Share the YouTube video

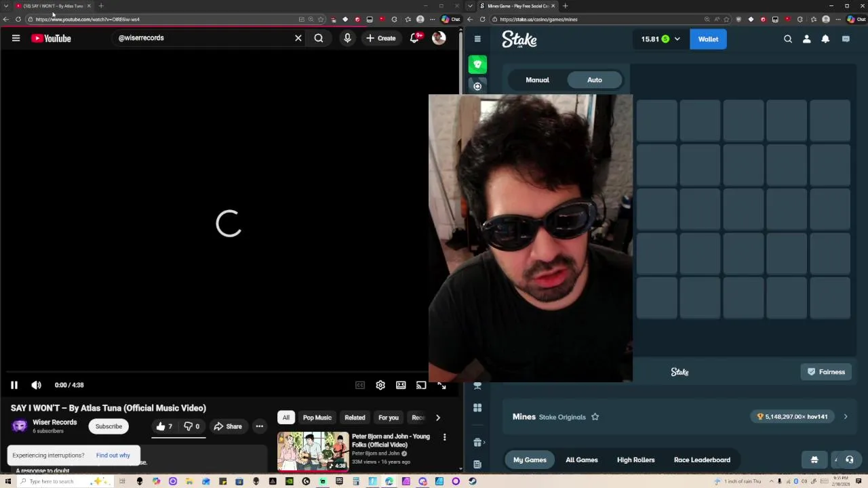[228, 426]
